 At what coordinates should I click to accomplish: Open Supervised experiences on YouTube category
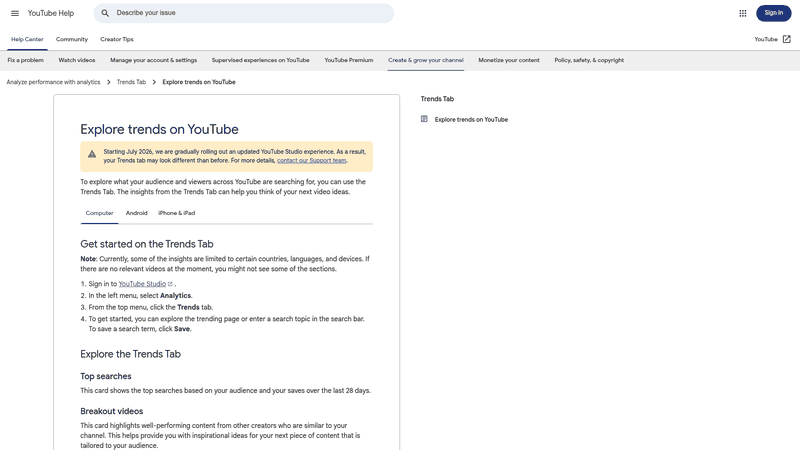(261, 60)
